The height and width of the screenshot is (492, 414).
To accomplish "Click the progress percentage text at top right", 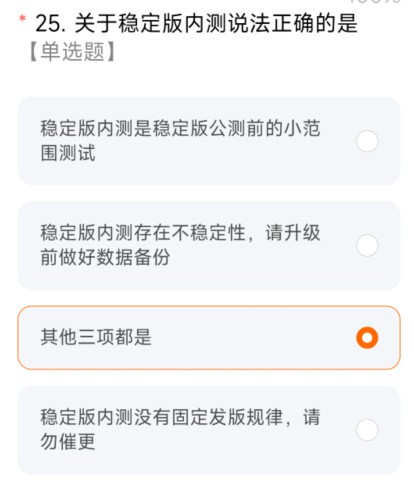I will pos(373,2).
